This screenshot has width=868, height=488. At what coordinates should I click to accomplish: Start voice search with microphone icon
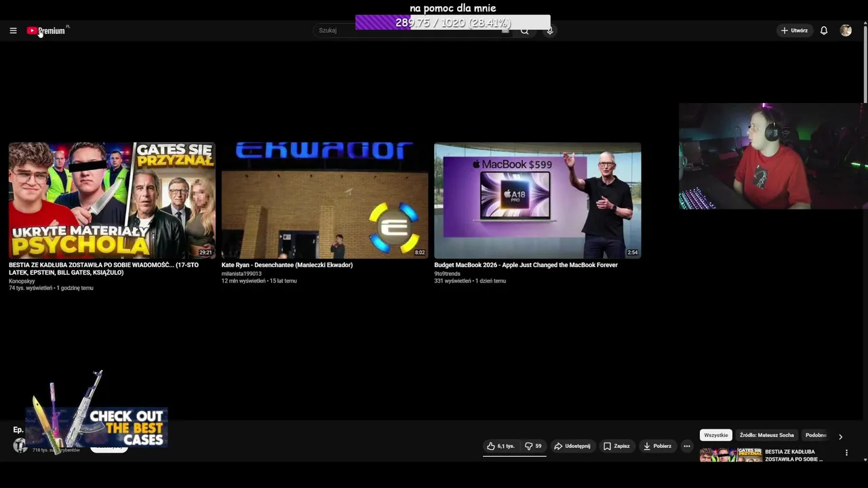[x=550, y=30]
